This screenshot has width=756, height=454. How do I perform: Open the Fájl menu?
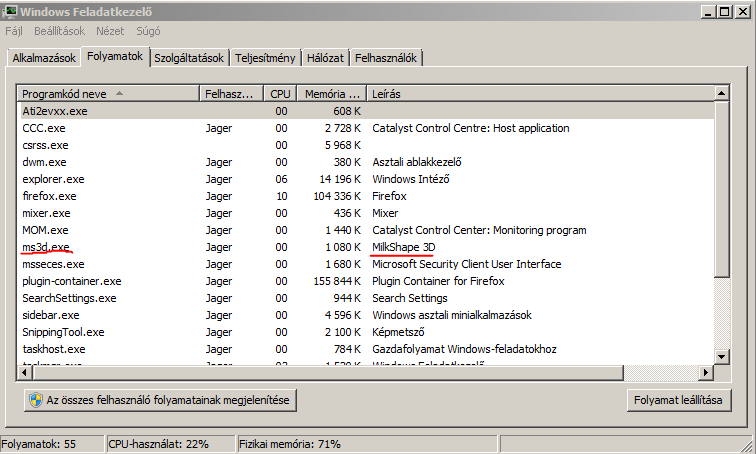point(14,32)
